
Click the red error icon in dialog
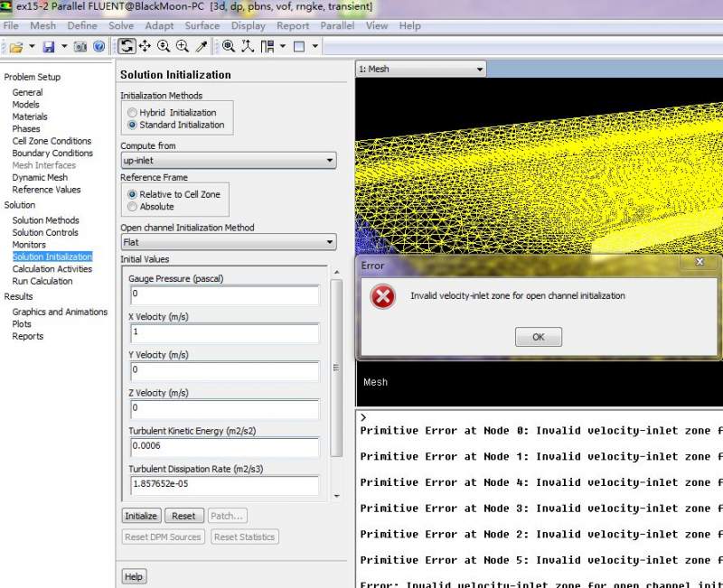tap(382, 296)
